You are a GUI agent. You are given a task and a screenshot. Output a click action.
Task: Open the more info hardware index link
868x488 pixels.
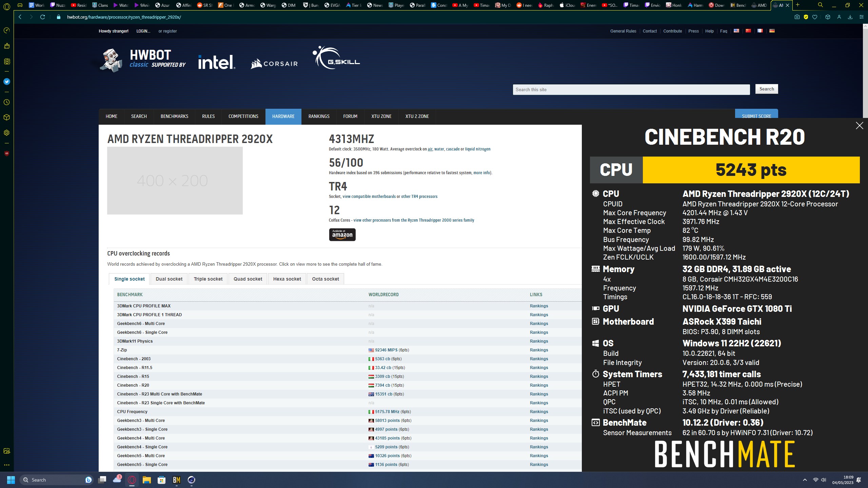point(482,173)
